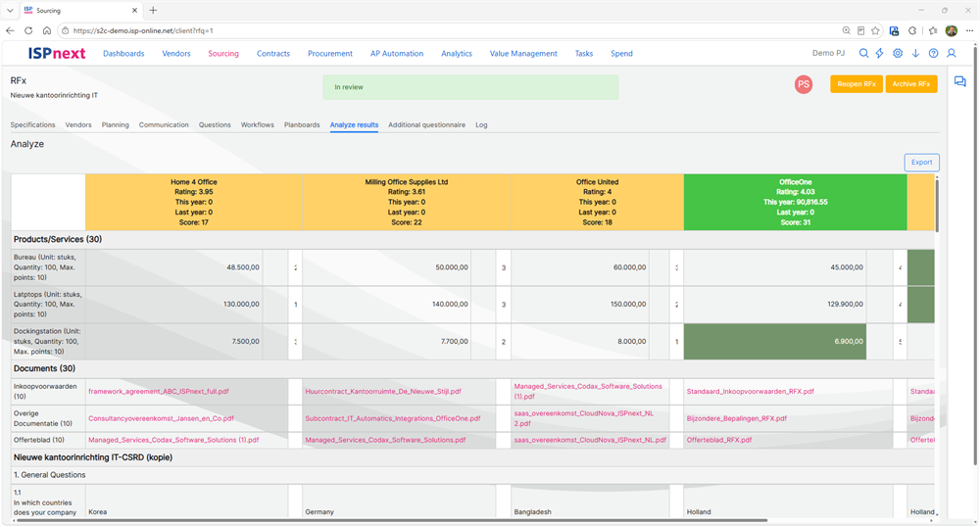Image resolution: width=980 pixels, height=527 pixels.
Task: Click the Archive RFx button
Action: click(x=911, y=84)
